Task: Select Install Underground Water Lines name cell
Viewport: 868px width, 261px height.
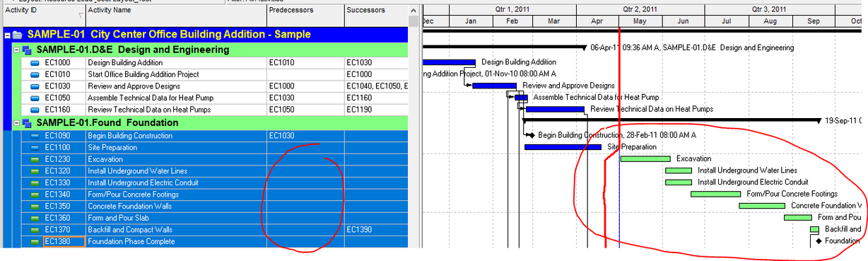Action: coord(176,170)
